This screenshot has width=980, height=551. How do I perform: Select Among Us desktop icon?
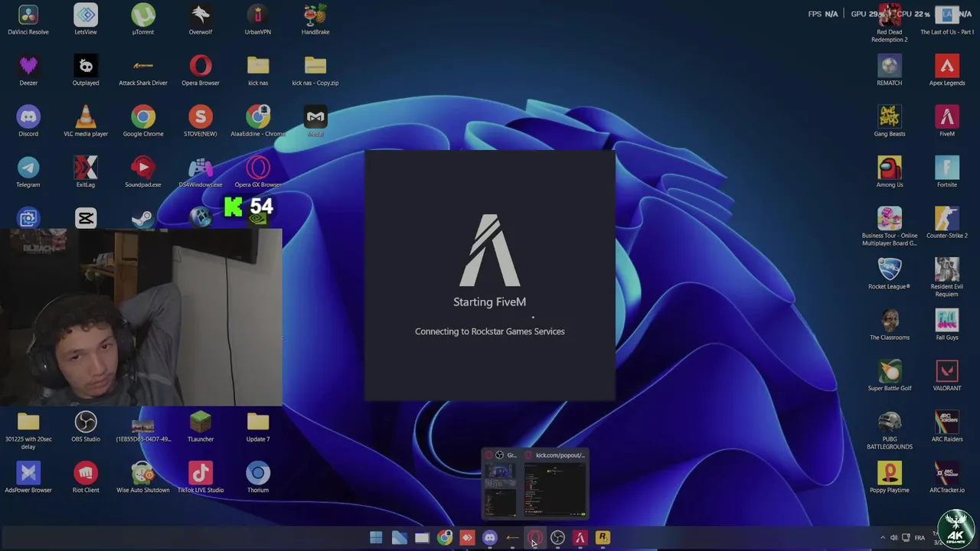tap(890, 172)
